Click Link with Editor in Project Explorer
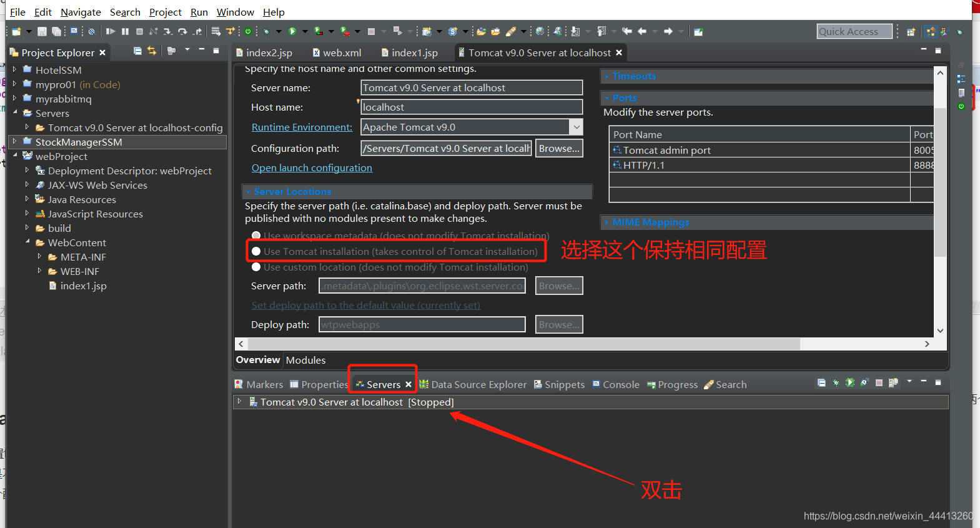980x528 pixels. [152, 51]
